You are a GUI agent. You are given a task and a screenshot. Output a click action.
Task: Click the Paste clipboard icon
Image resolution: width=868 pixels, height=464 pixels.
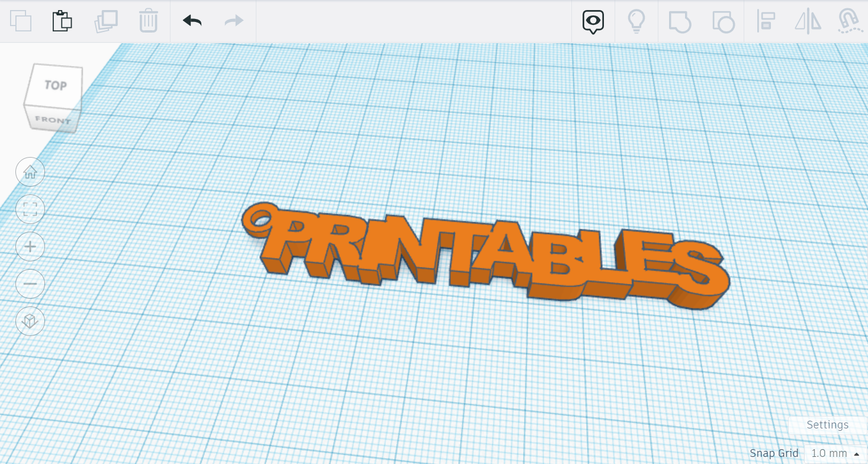[x=62, y=21]
